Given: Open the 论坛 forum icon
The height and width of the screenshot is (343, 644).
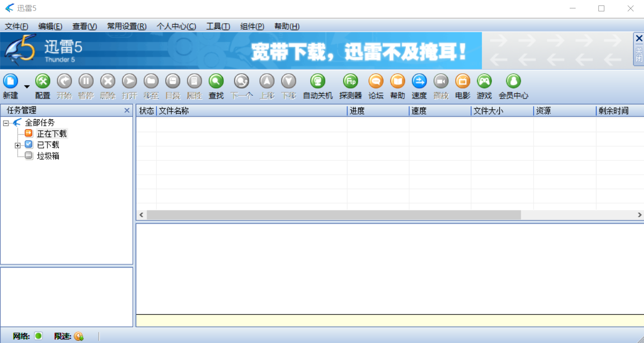Looking at the screenshot, I should pyautogui.click(x=376, y=81).
